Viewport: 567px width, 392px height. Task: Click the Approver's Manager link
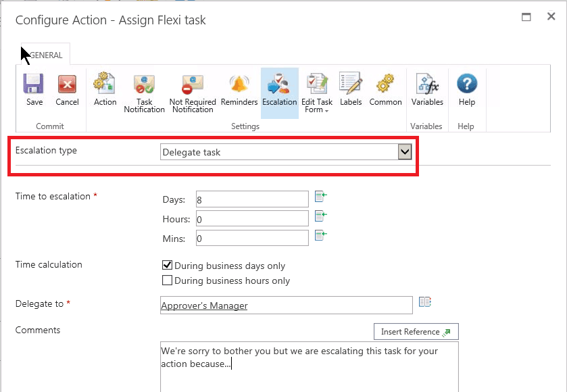204,305
